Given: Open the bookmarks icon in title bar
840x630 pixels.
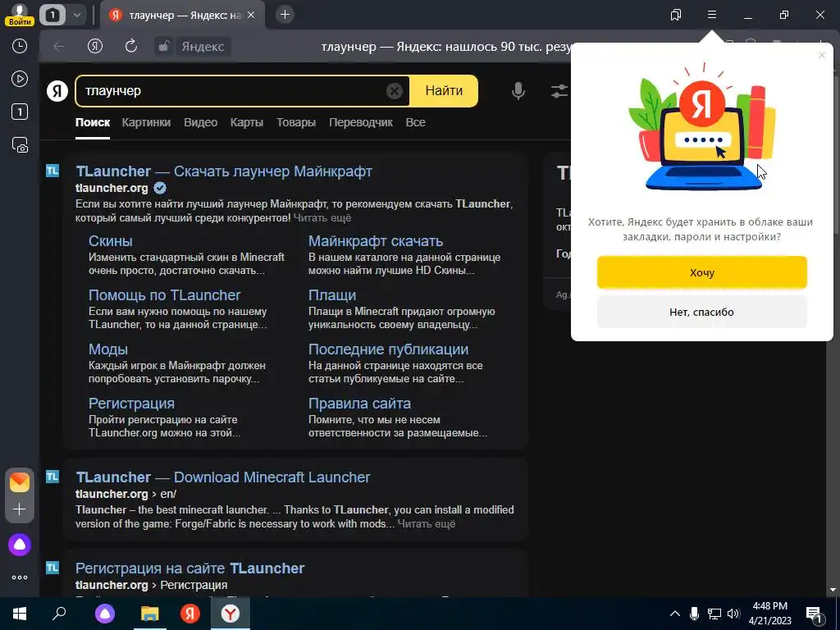Looking at the screenshot, I should click(x=676, y=15).
